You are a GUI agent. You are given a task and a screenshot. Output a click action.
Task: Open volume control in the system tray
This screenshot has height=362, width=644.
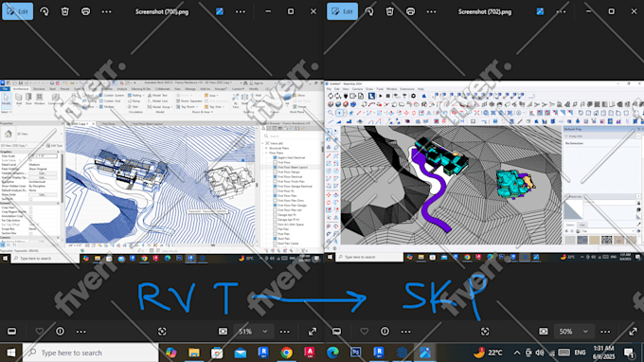[540, 353]
